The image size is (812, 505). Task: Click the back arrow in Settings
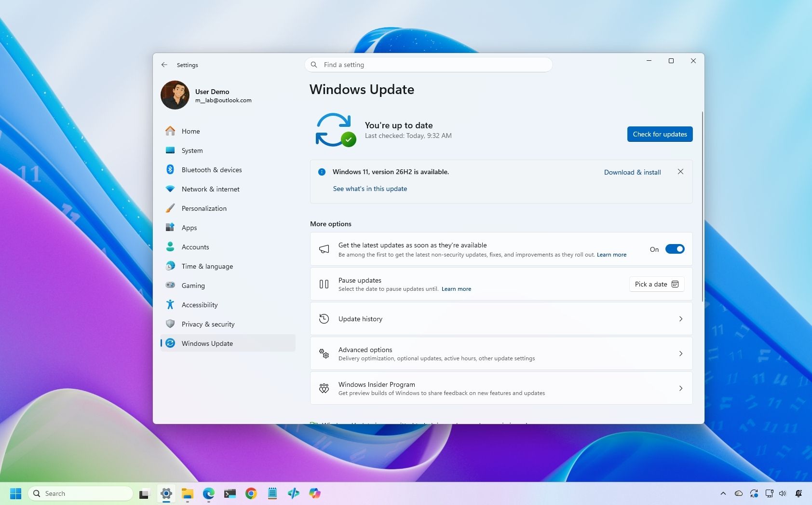[164, 65]
